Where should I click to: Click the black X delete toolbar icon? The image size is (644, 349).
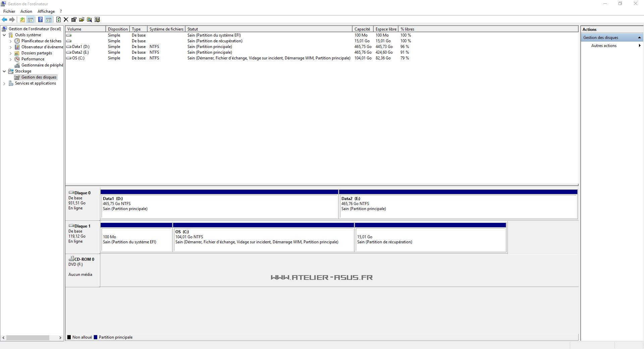point(66,19)
